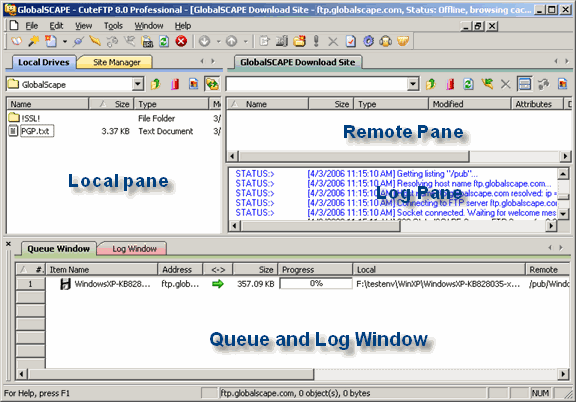This screenshot has width=576, height=402.
Task: Open the Window menu
Action: tap(148, 26)
